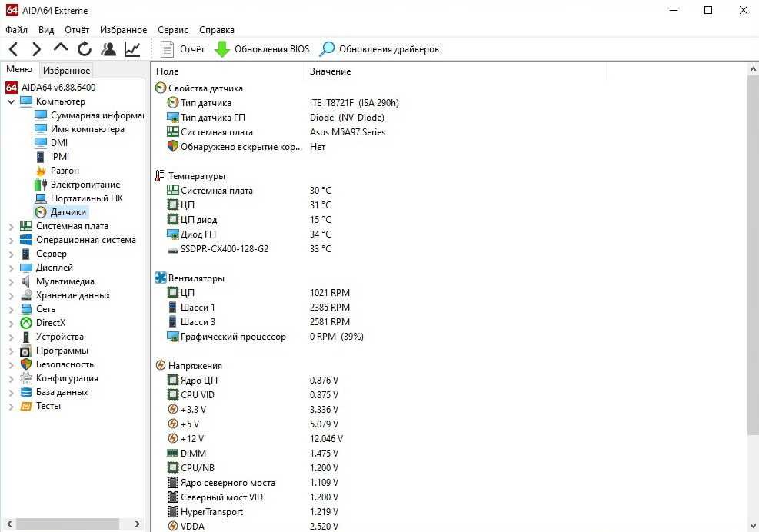
Task: Select the IPMI icon in tree
Action: pyautogui.click(x=41, y=157)
